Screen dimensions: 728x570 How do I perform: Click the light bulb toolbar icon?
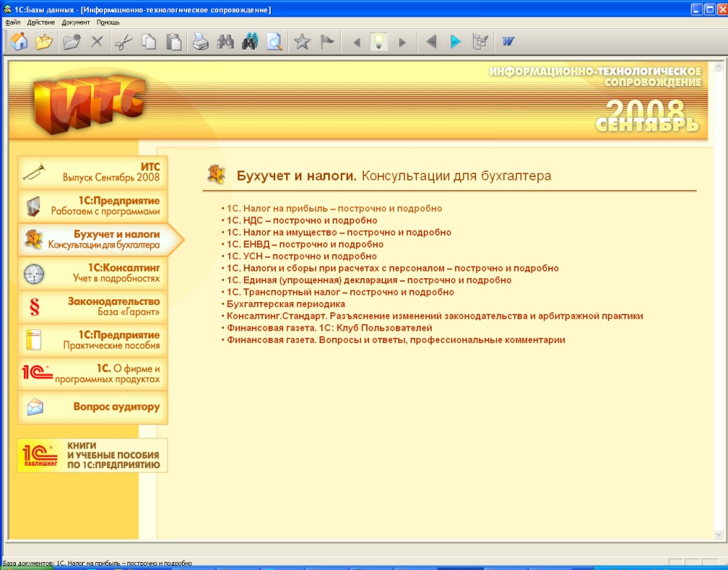tap(378, 42)
